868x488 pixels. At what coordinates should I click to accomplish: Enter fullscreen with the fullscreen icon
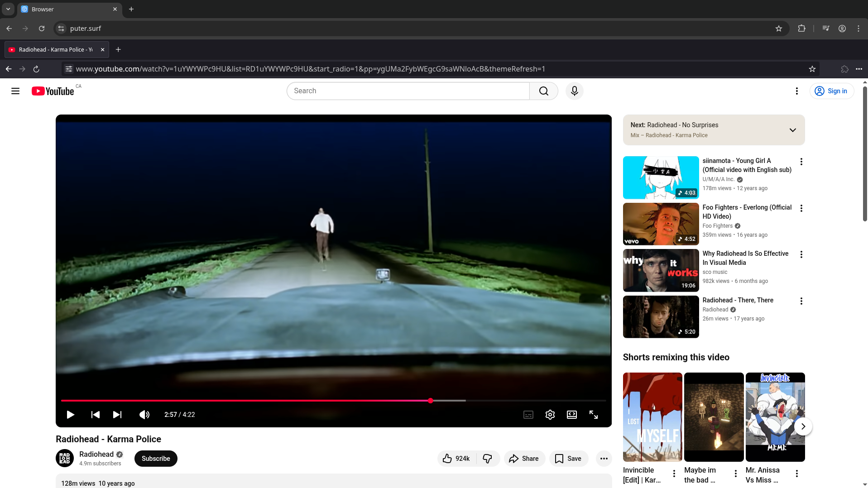point(594,415)
